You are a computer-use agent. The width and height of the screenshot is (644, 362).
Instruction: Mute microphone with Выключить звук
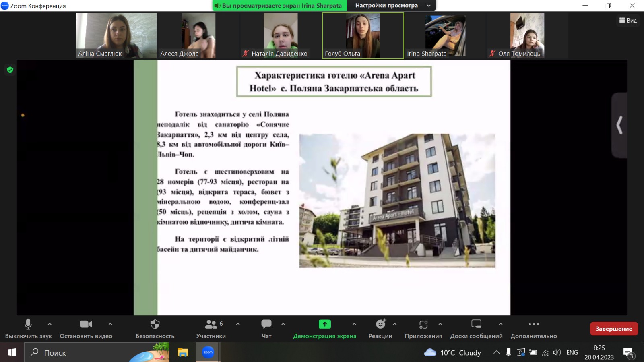click(x=28, y=325)
